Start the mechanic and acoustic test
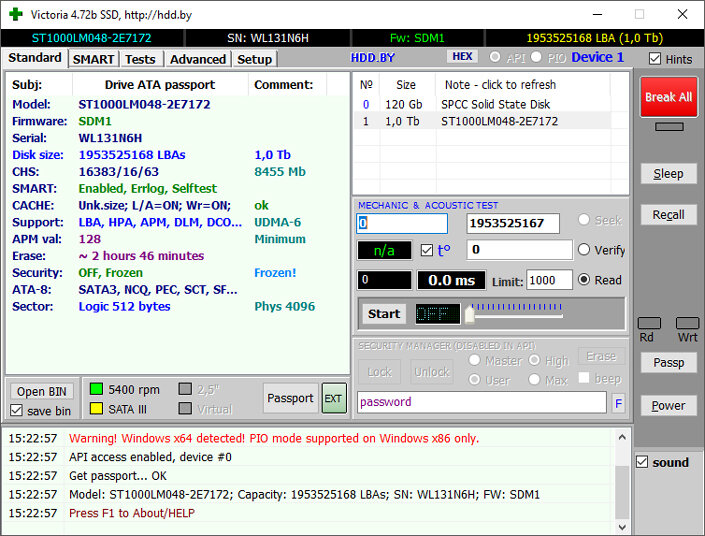 point(384,314)
